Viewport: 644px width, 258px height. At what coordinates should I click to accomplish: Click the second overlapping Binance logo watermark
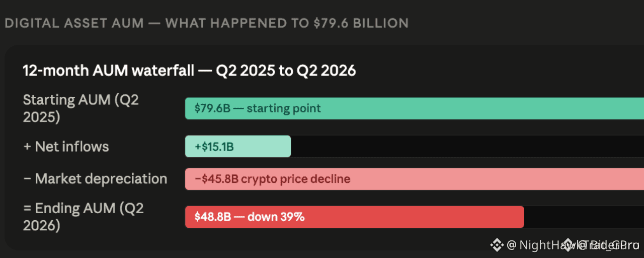click(569, 245)
